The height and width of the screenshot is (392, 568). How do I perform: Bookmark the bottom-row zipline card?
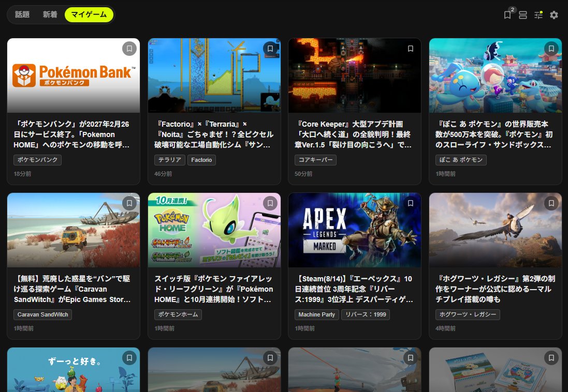tap(411, 358)
